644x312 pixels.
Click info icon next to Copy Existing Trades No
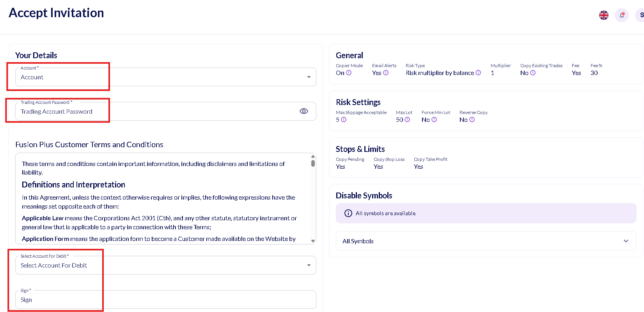click(x=533, y=73)
